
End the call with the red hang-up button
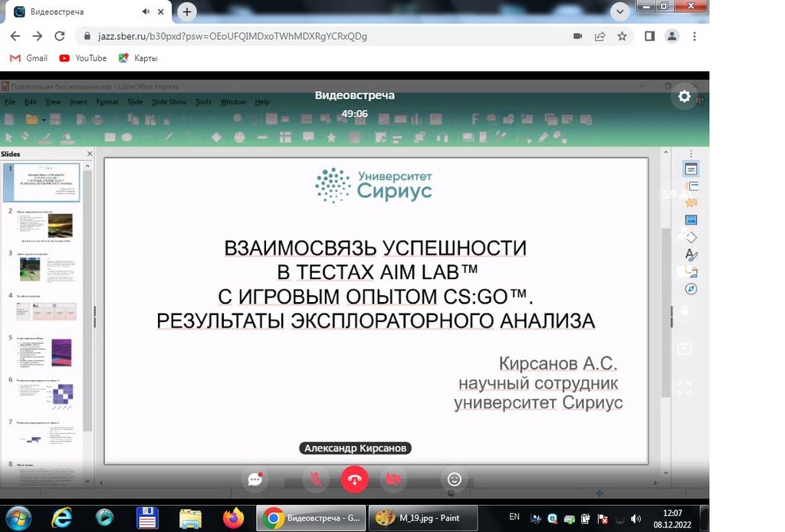[354, 480]
